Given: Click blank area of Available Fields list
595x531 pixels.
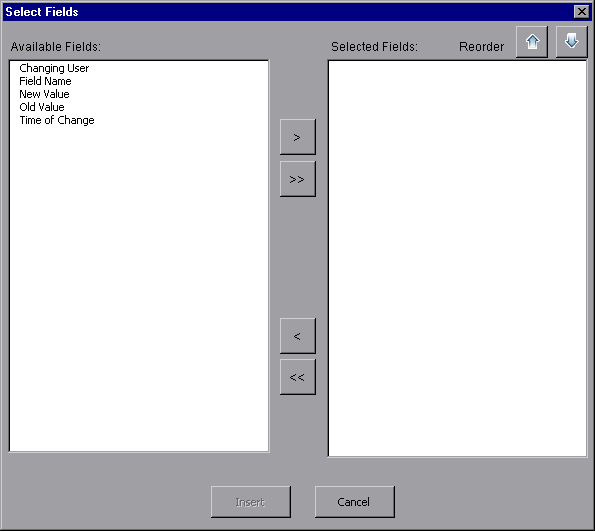Looking at the screenshot, I should [x=139, y=288].
